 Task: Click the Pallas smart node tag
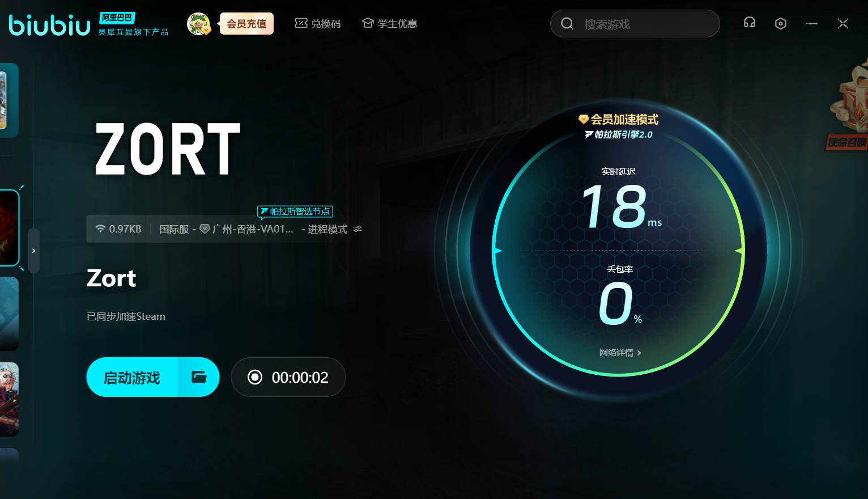[295, 212]
